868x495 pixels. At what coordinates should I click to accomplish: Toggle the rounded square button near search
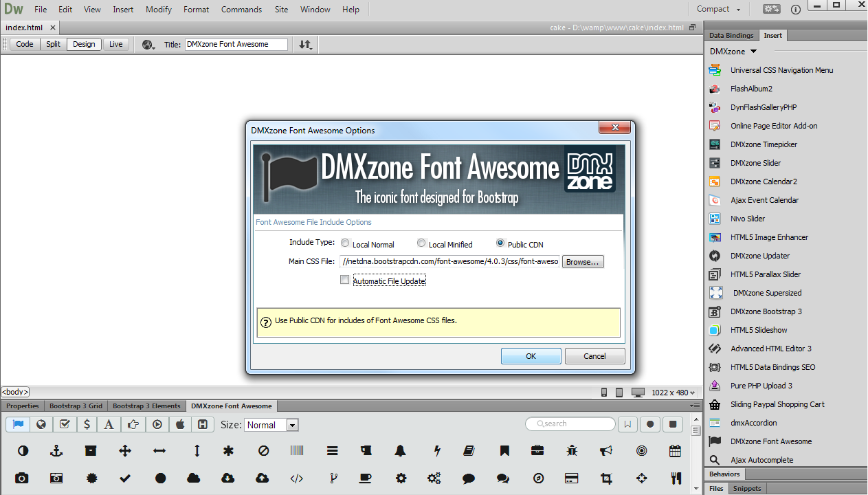pyautogui.click(x=673, y=424)
